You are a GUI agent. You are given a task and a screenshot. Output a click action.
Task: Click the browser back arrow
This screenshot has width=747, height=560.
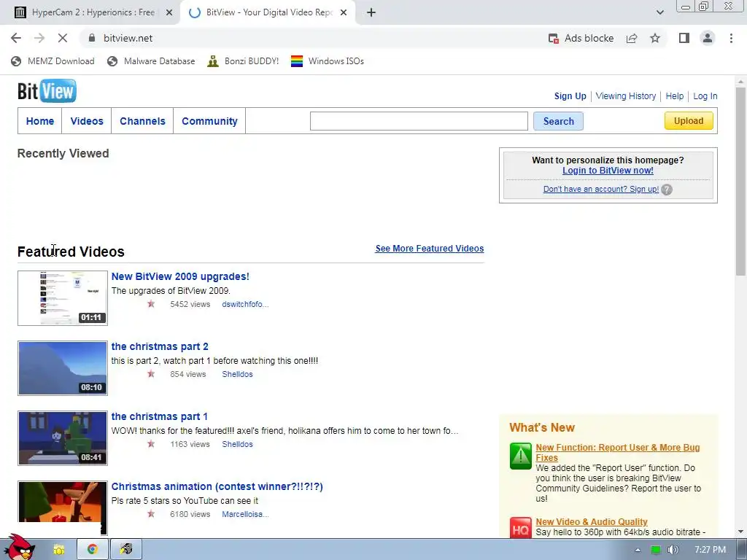[16, 38]
